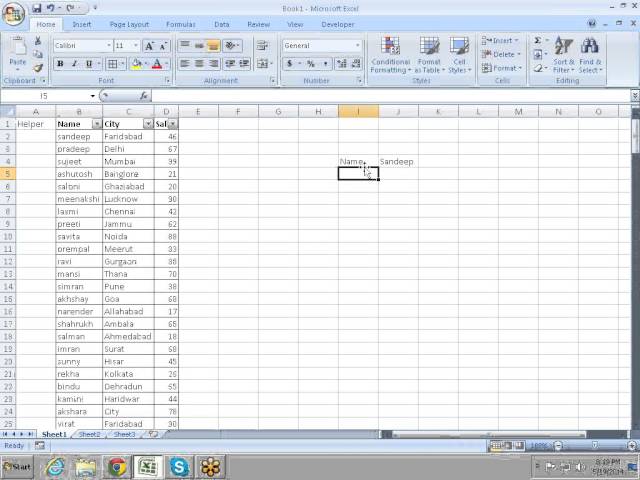Click the Insert Function fx button
640x480 pixels.
tap(143, 96)
